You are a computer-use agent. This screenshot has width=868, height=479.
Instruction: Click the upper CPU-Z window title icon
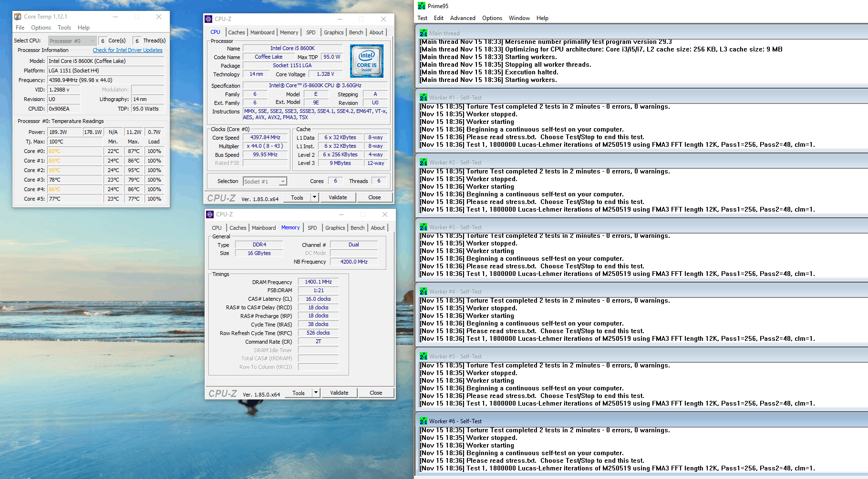[x=208, y=19]
